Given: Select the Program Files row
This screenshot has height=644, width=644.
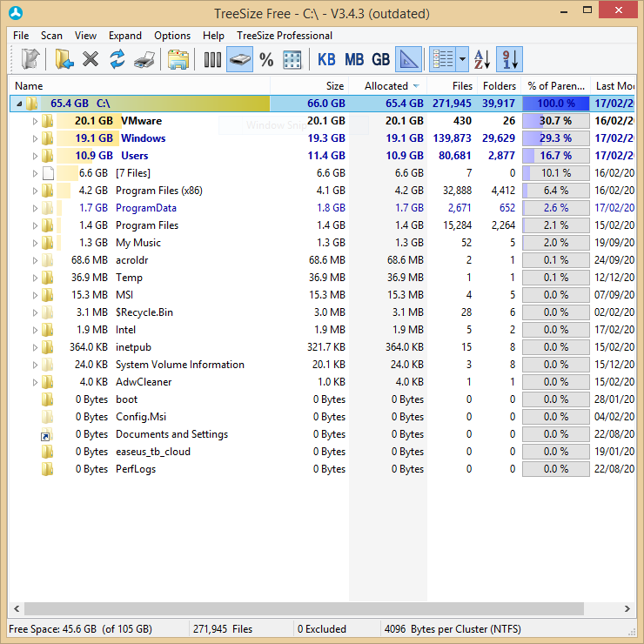Looking at the screenshot, I should [x=322, y=225].
